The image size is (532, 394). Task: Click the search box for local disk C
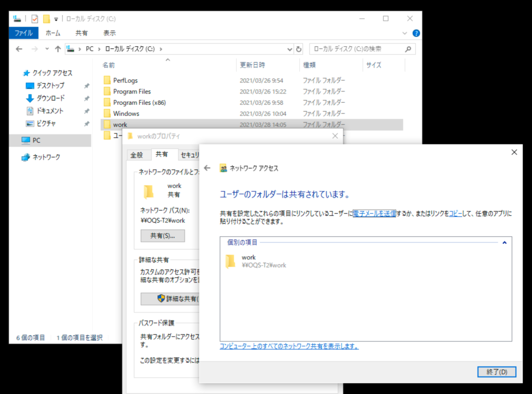(356, 49)
